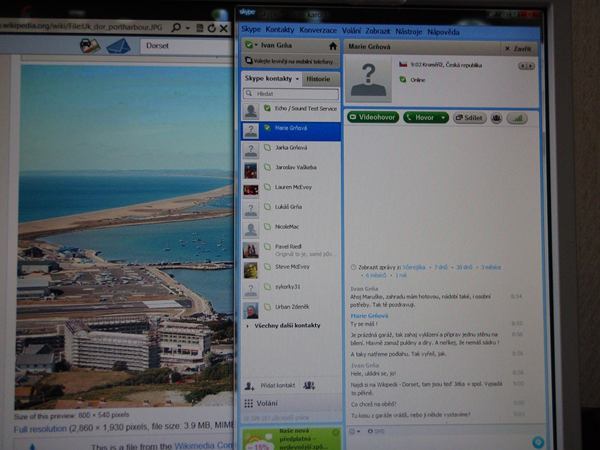Click the Full resolution link in browser
The image size is (600, 450).
tap(40, 429)
